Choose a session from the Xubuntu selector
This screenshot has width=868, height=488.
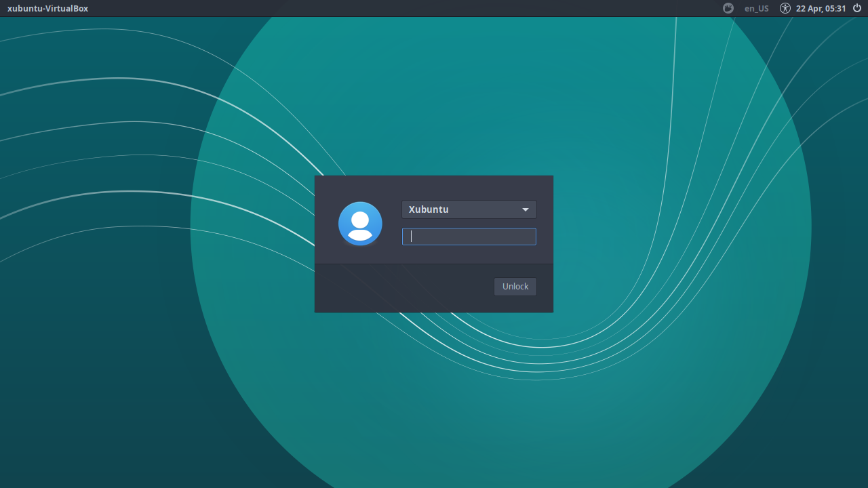pos(469,209)
